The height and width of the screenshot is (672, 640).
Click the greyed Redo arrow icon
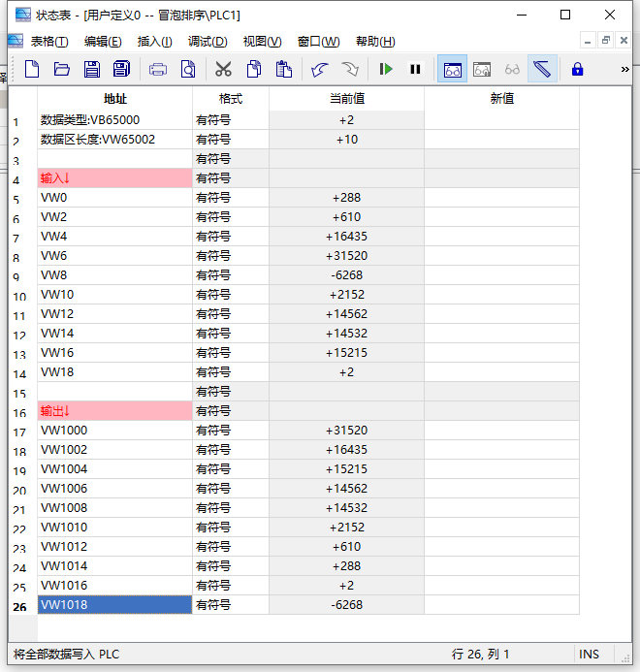(350, 69)
